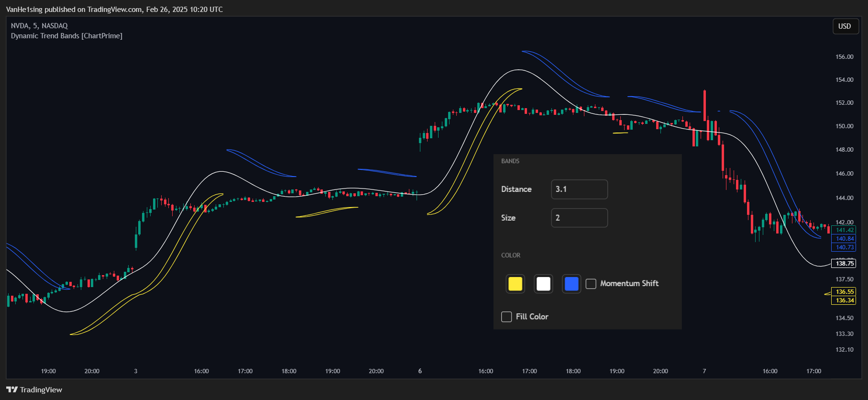
Task: Click the 133.30 price axis value
Action: [844, 334]
